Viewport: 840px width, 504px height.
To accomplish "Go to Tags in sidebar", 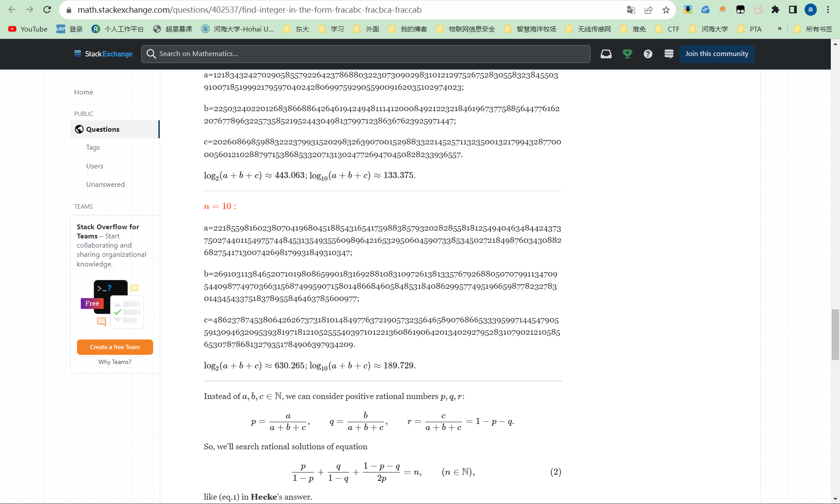I will [x=93, y=147].
